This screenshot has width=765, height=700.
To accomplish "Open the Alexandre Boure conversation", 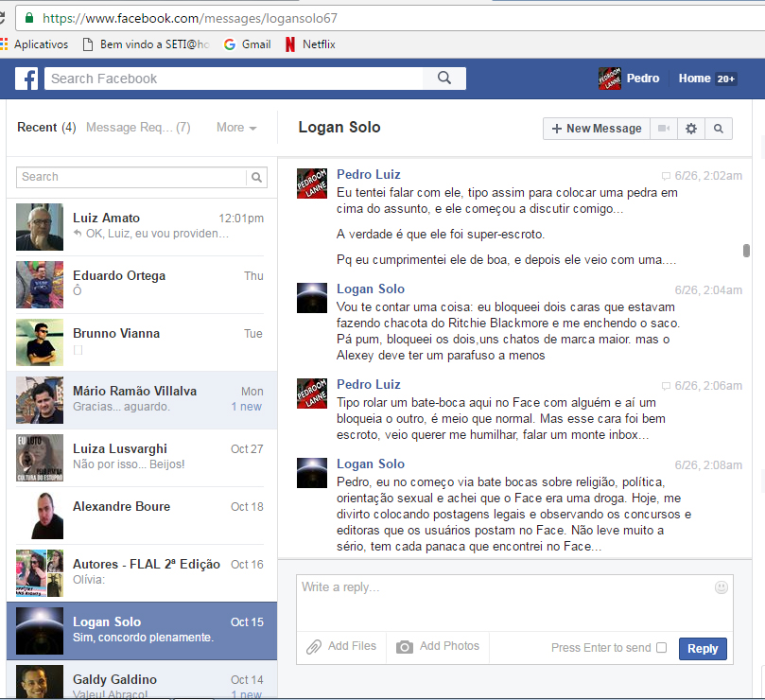I will [x=142, y=516].
